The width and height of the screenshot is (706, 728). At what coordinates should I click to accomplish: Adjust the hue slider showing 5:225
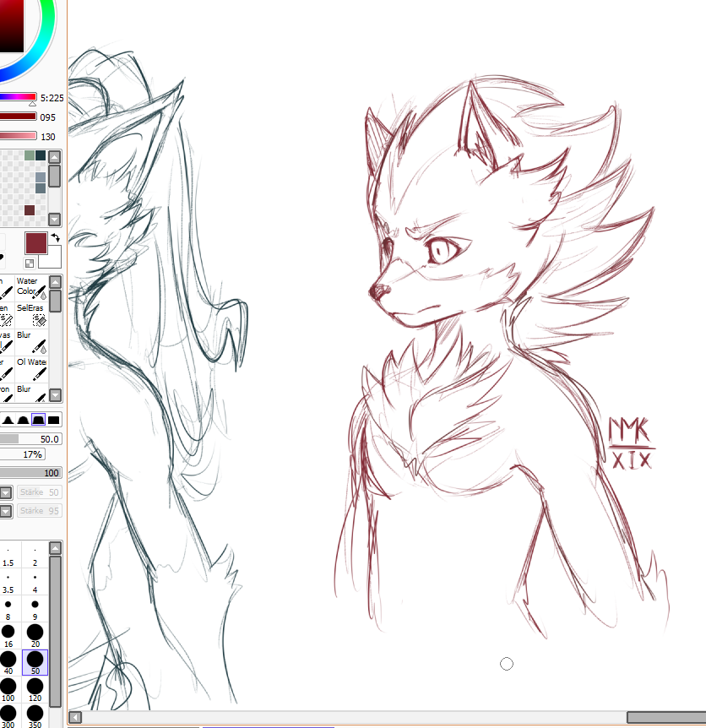click(x=18, y=97)
